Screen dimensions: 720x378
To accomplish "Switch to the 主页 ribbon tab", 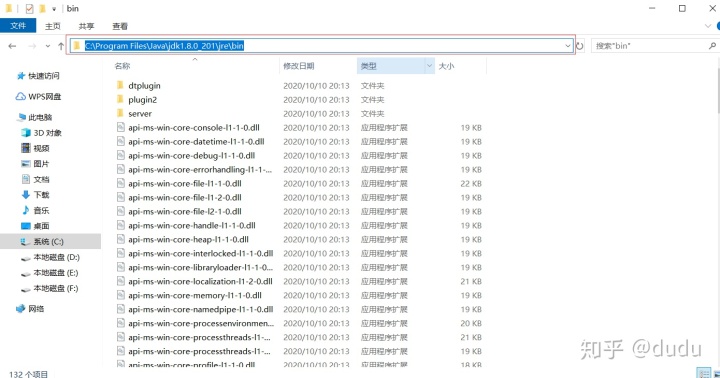I will click(52, 26).
